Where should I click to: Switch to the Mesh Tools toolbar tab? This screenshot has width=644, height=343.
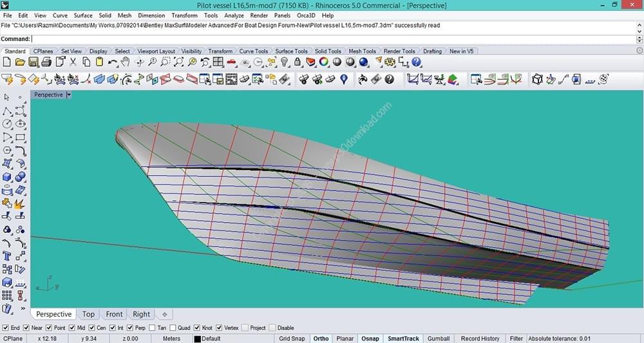(362, 51)
